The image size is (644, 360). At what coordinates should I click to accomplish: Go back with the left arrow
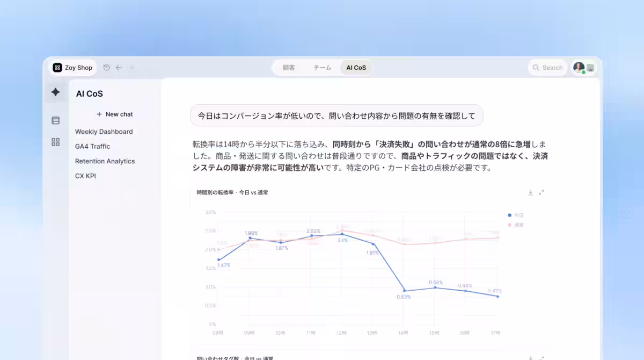coord(119,68)
